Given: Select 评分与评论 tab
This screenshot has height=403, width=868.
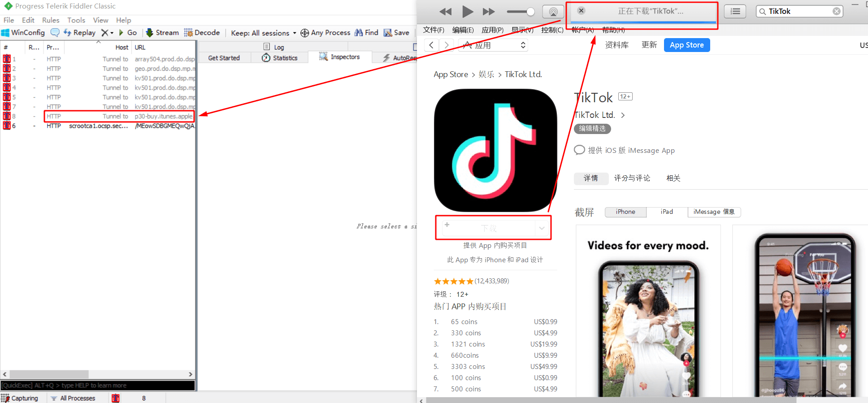Looking at the screenshot, I should [x=632, y=178].
